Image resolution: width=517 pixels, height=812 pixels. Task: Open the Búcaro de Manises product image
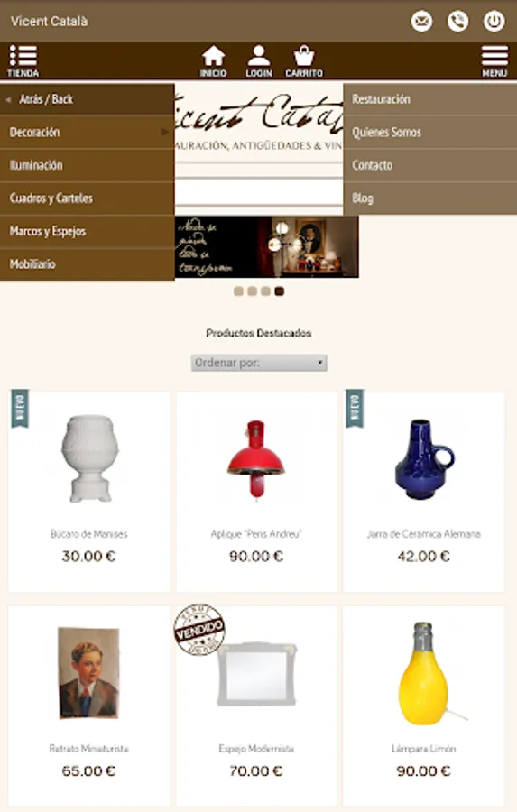pos(89,459)
